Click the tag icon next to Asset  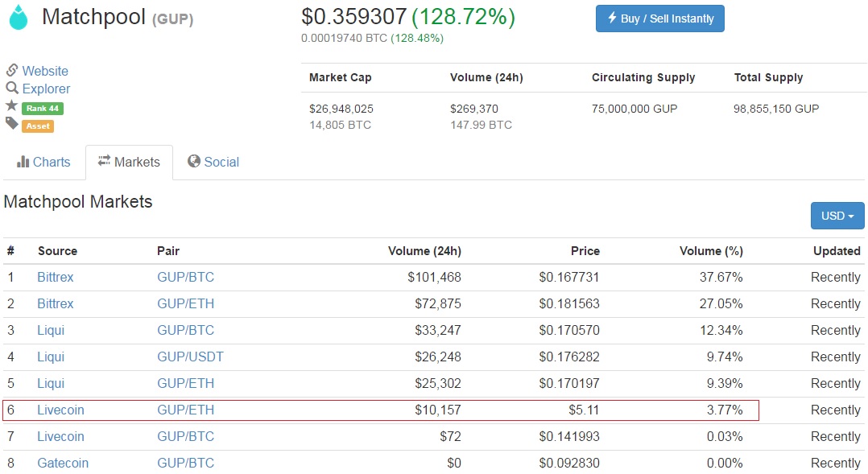(11, 123)
